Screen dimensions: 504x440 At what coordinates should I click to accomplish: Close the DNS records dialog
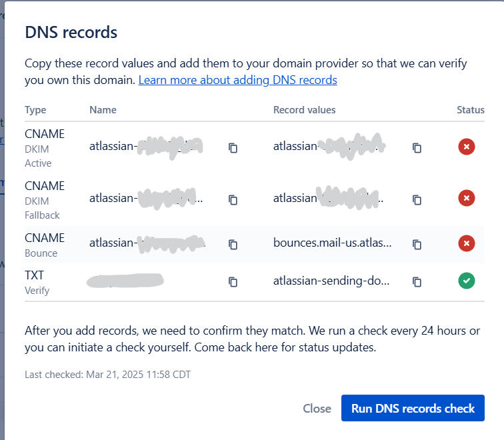pyautogui.click(x=317, y=408)
